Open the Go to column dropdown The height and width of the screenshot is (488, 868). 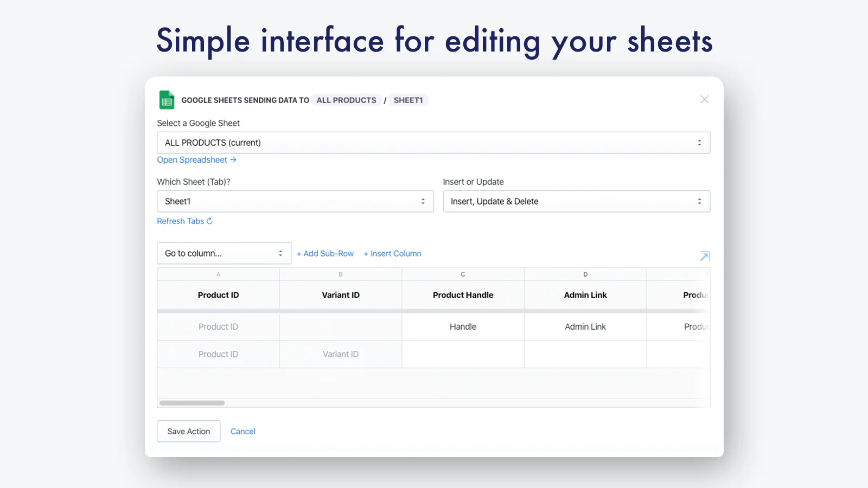(224, 253)
